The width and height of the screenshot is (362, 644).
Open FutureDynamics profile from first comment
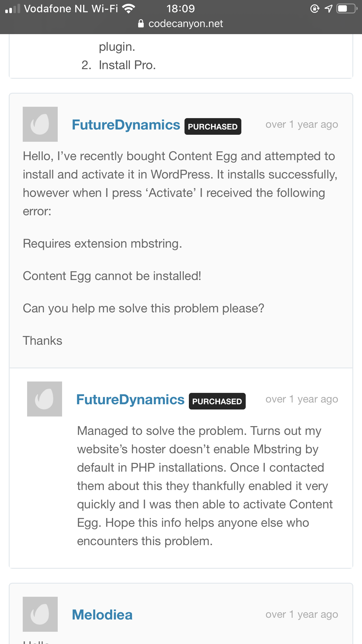click(x=126, y=125)
